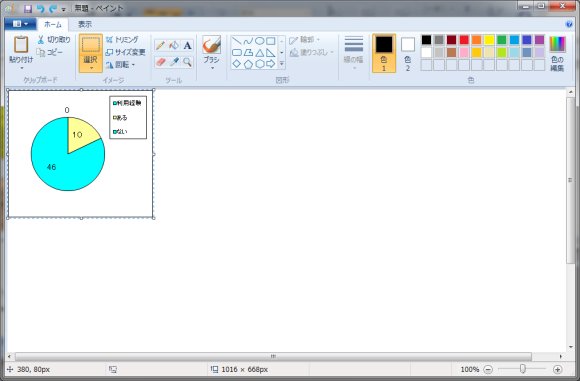The height and width of the screenshot is (381, 580).
Task: Expand the Paste (貼り付け) dropdown arrow
Action: 21,68
